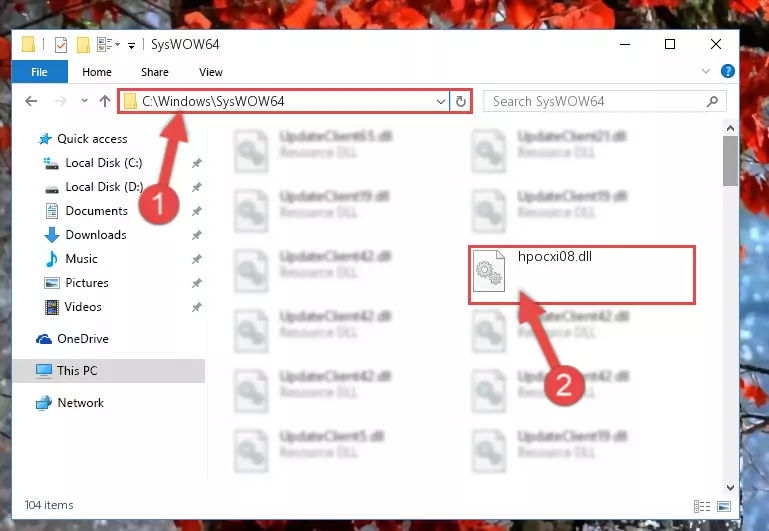Open the Help question mark icon
Image resolution: width=769 pixels, height=531 pixels.
727,71
